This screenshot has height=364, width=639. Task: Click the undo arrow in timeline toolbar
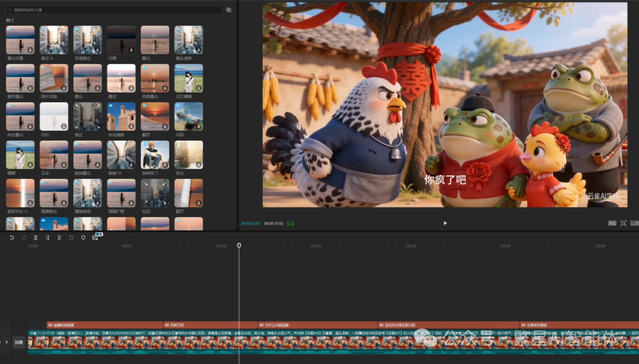(12, 238)
